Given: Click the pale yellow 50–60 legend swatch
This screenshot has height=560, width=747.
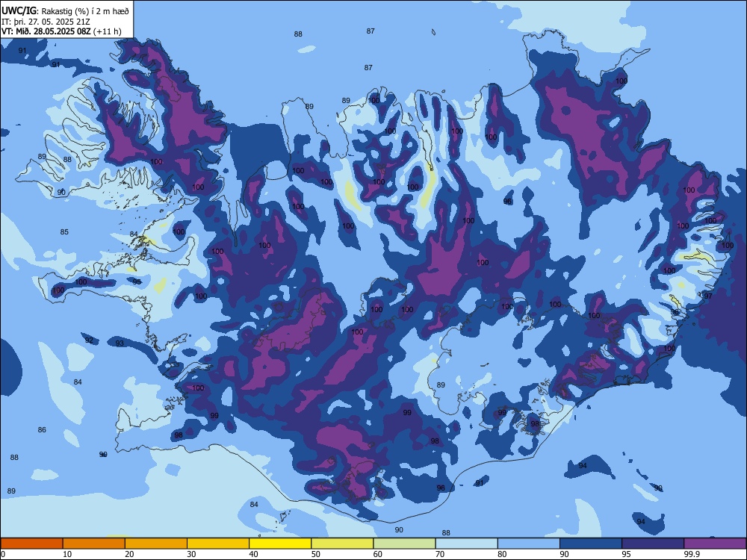Looking at the screenshot, I should [x=342, y=544].
